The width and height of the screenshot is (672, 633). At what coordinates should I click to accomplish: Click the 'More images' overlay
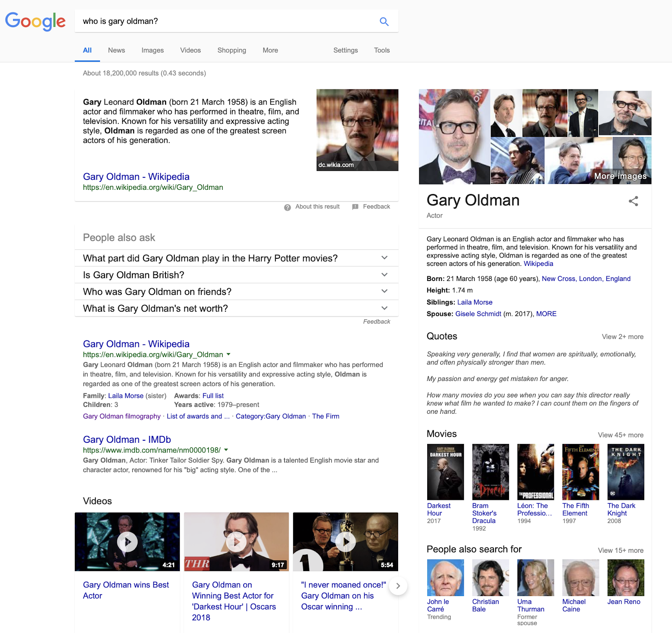pos(620,176)
